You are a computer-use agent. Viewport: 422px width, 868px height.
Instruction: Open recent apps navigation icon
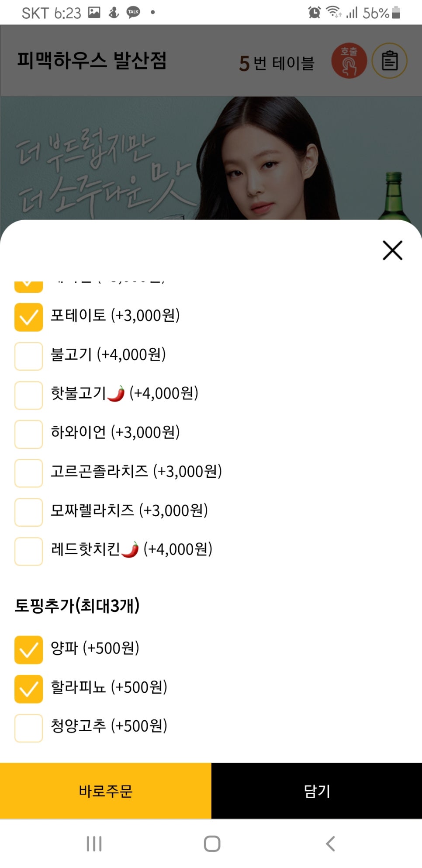pos(94,844)
